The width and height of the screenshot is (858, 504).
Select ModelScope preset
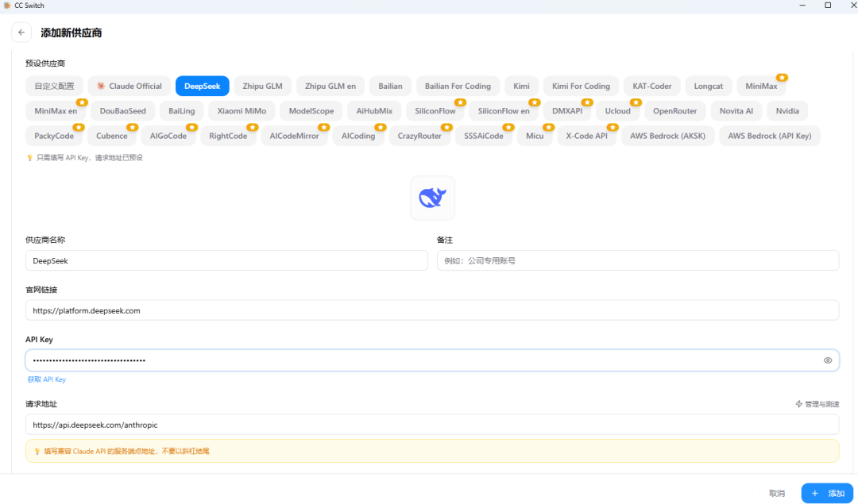(311, 110)
